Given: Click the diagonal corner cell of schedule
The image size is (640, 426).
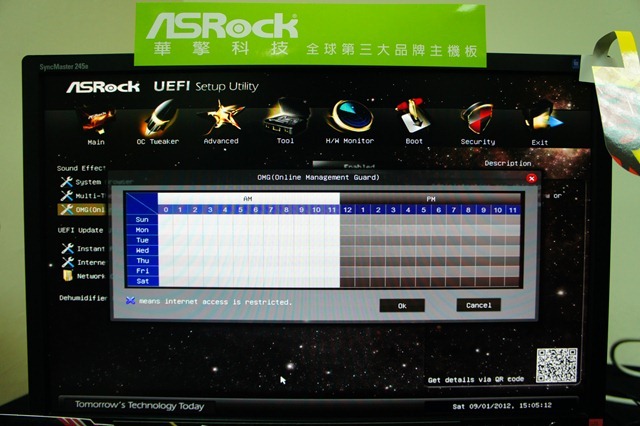Looking at the screenshot, I should click(x=142, y=204).
